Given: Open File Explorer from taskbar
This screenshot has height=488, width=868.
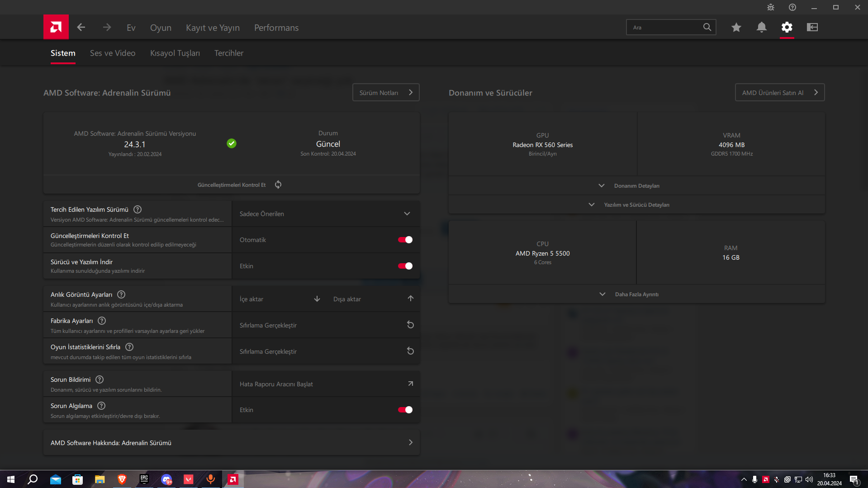Looking at the screenshot, I should [x=100, y=479].
